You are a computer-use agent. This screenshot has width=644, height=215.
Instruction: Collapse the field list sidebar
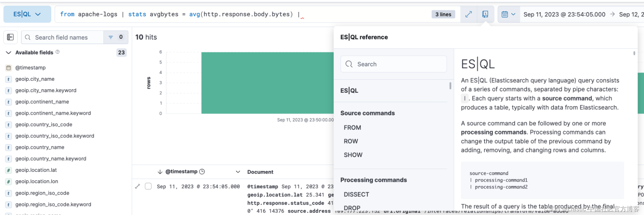point(10,37)
